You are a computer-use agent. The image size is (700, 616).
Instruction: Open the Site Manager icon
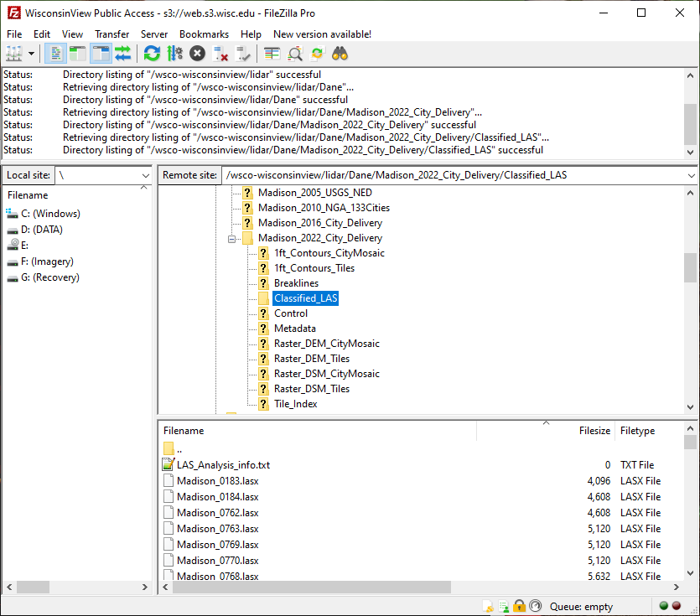point(14,54)
